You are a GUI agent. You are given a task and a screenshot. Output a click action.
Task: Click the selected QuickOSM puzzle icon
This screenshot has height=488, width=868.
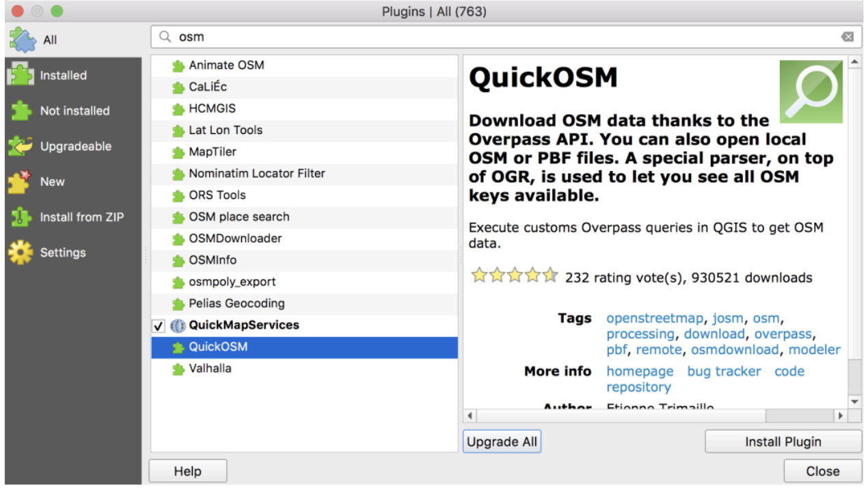178,347
